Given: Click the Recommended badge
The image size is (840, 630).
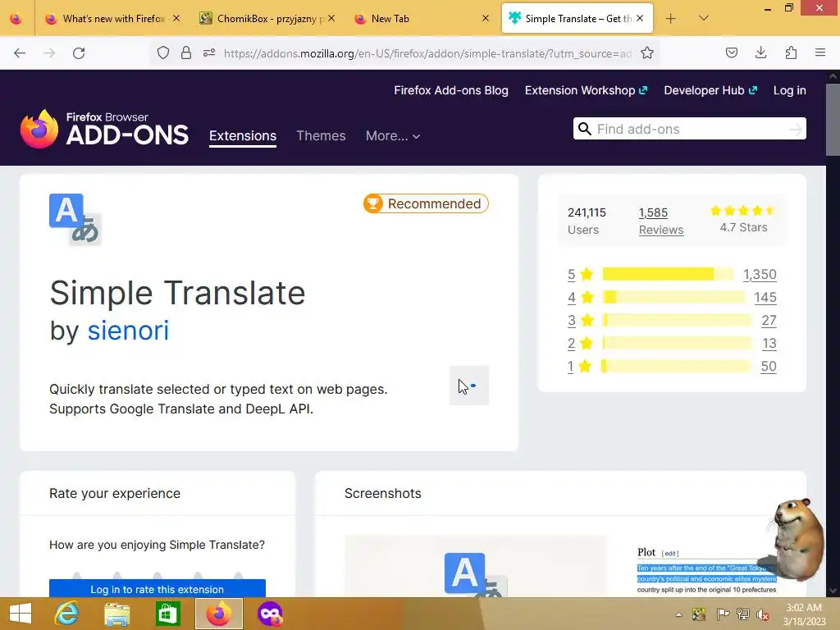Looking at the screenshot, I should pos(426,203).
